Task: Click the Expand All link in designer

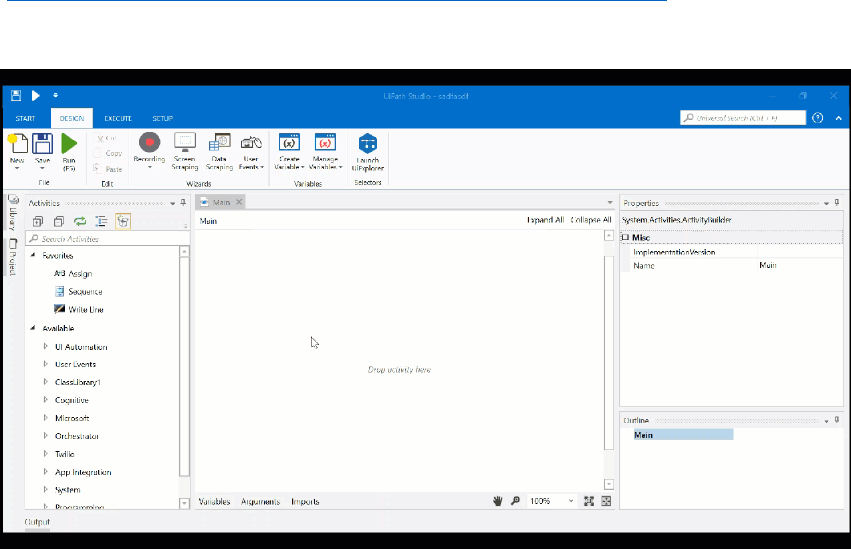Action: click(545, 220)
